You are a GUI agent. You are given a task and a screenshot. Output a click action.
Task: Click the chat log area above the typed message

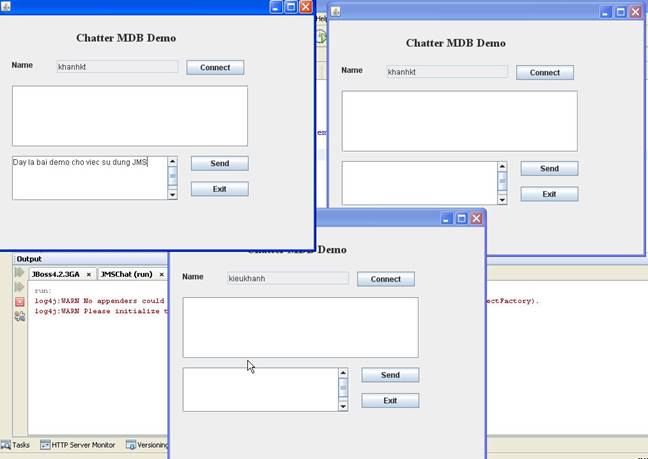(x=130, y=116)
